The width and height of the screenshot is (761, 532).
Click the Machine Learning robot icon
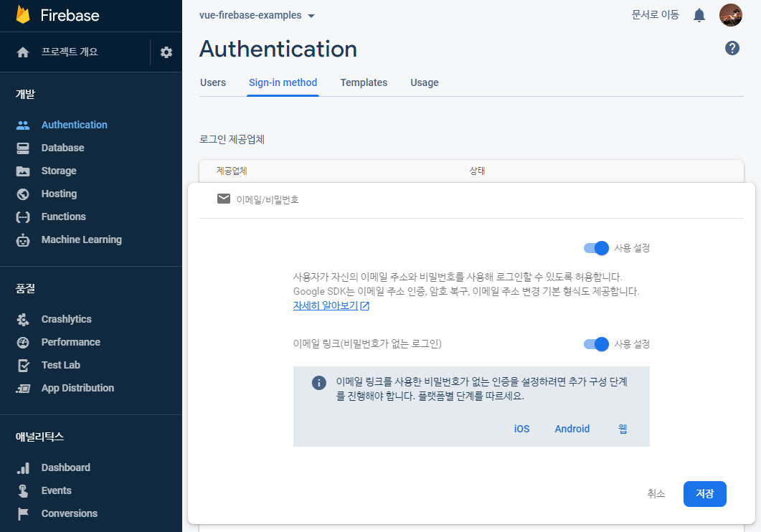coord(23,240)
